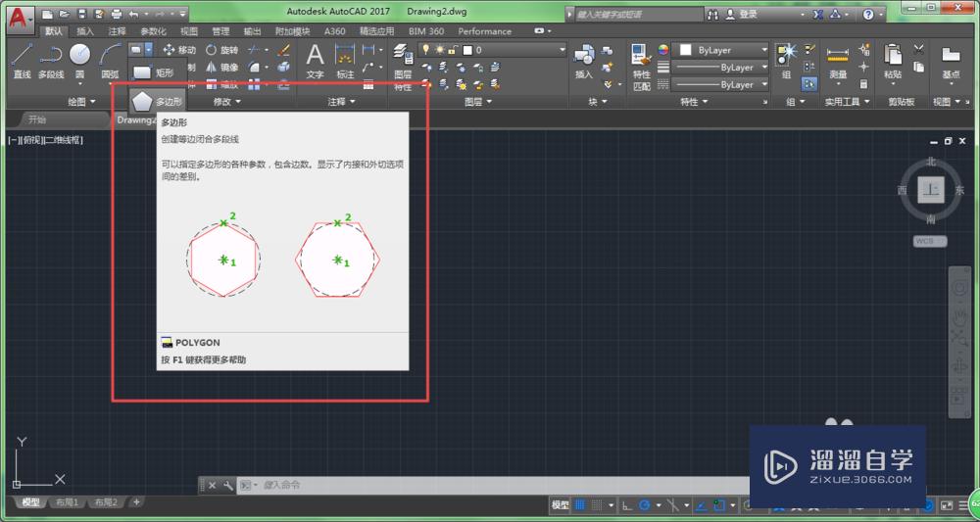This screenshot has width=980, height=522.
Task: Open the ByLayer lineweight dropdown
Action: (x=721, y=68)
